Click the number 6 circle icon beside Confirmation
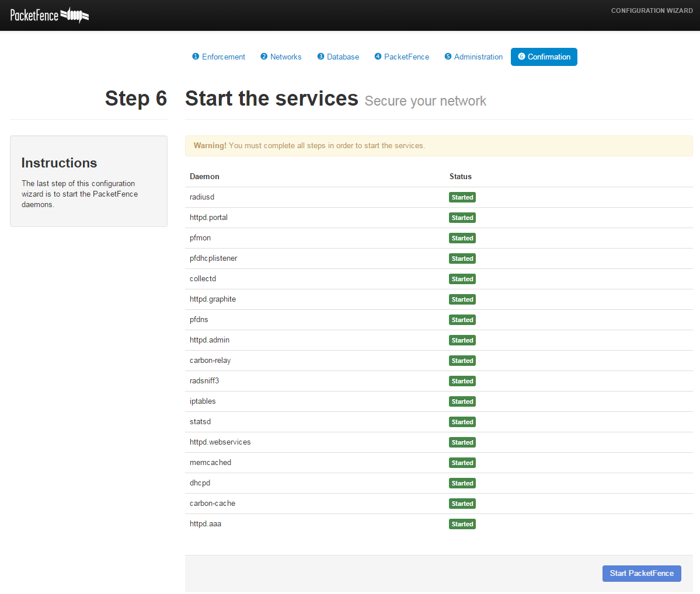 pos(521,57)
